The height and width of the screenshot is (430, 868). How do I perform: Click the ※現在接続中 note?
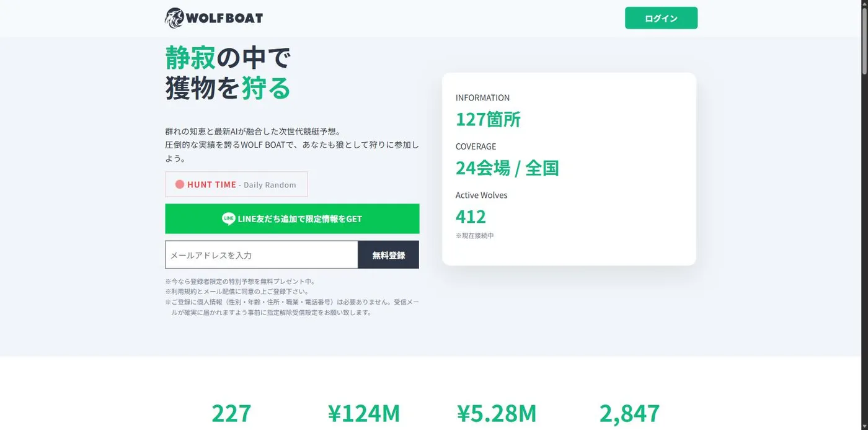pos(475,236)
